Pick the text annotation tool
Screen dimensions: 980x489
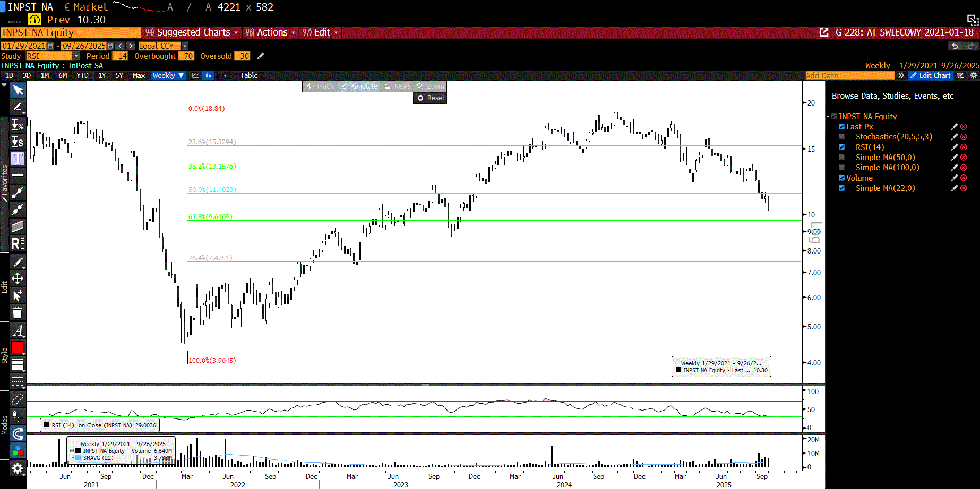pyautogui.click(x=18, y=159)
